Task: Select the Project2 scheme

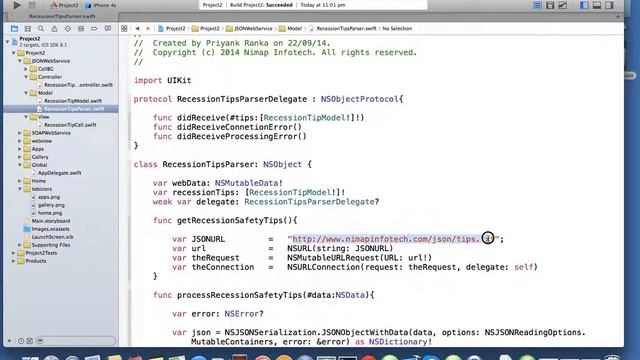Action: coord(64,5)
